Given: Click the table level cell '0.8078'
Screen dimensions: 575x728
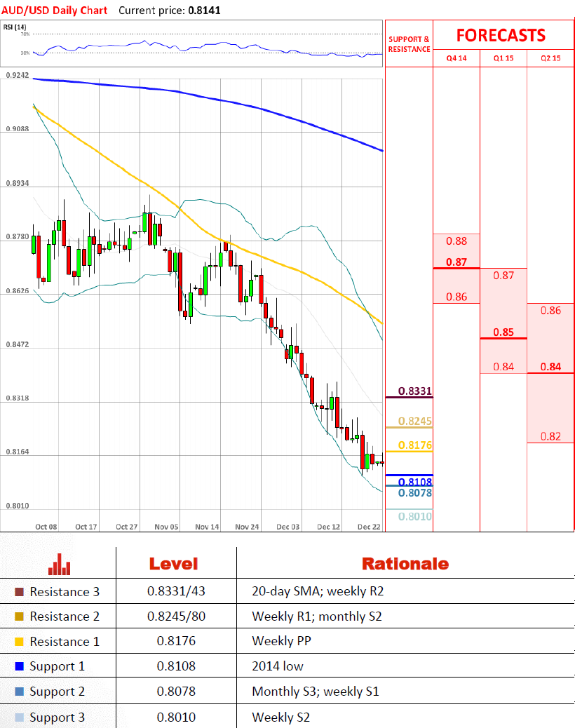Looking at the screenshot, I should point(176,691).
